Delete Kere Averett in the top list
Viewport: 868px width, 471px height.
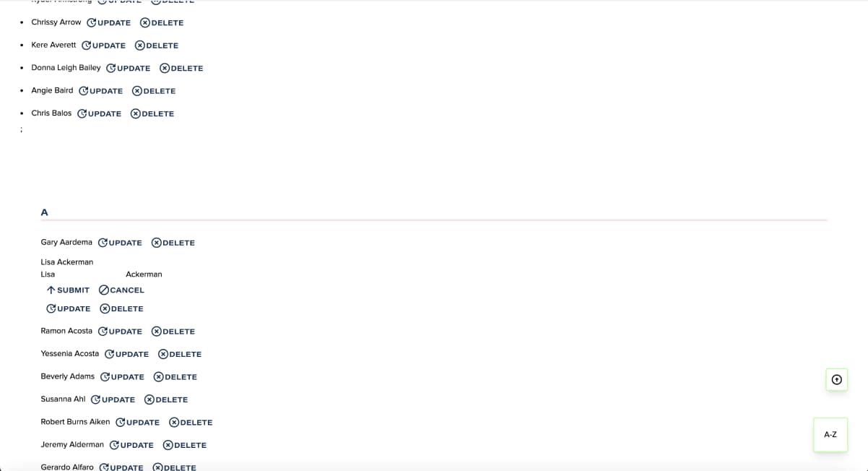(157, 46)
